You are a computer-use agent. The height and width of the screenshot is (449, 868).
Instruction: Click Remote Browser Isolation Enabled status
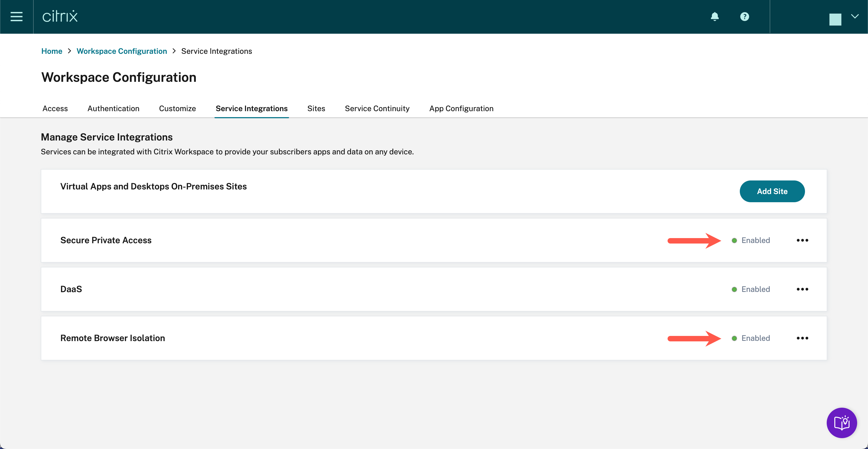point(751,338)
